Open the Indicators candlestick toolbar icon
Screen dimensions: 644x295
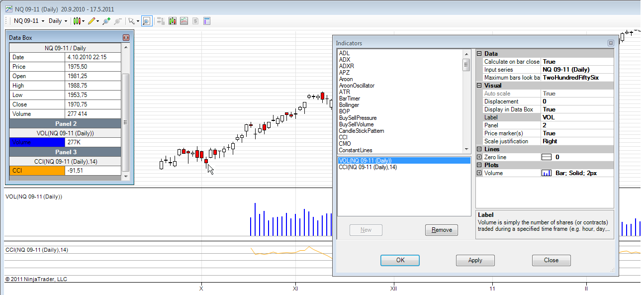[173, 21]
